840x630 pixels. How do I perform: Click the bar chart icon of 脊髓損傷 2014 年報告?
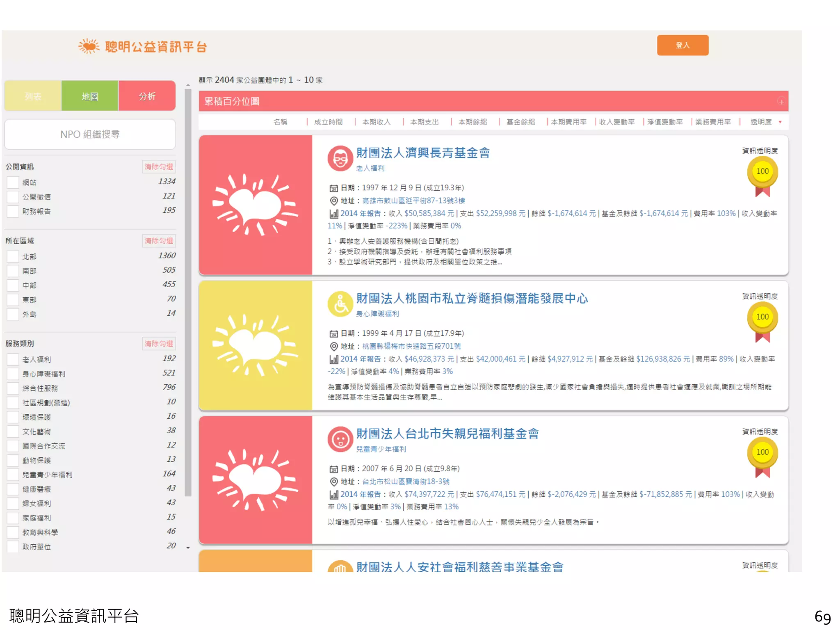334,359
